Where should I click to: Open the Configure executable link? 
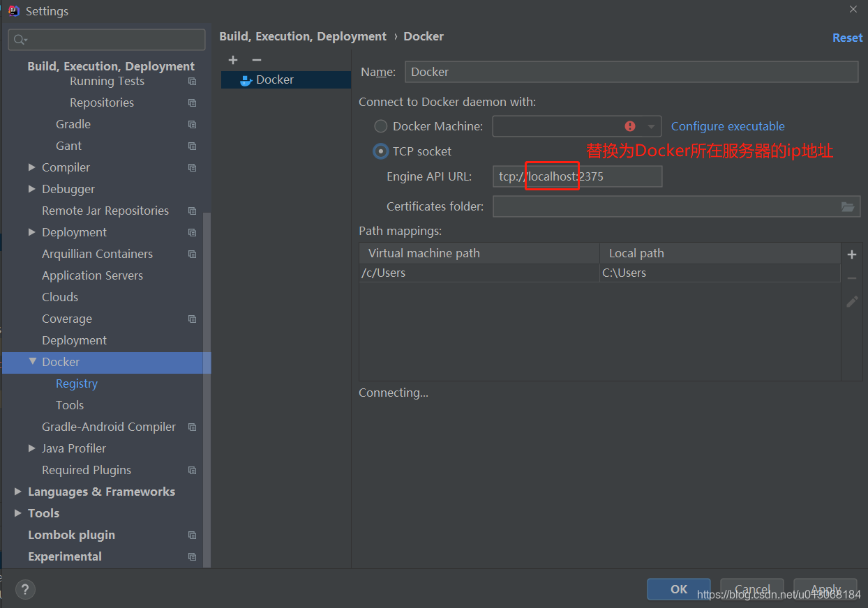(728, 126)
